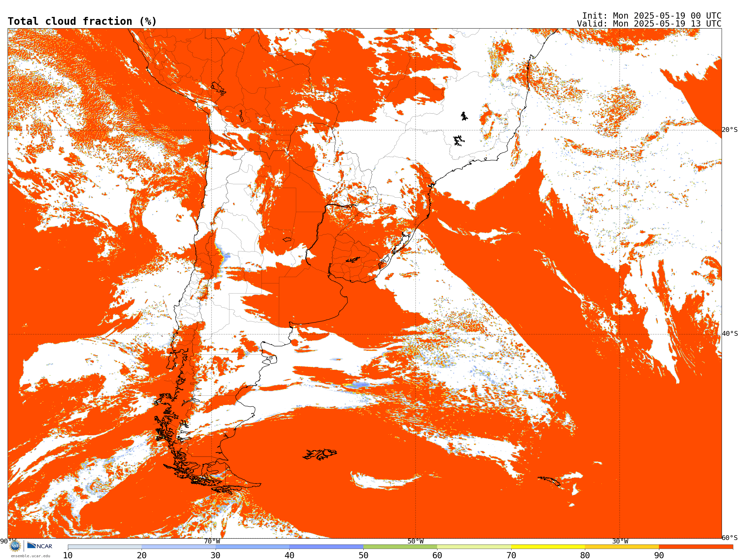Click the above-90 orange-red colorbar segment
This screenshot has height=560, width=744.
pos(696,547)
